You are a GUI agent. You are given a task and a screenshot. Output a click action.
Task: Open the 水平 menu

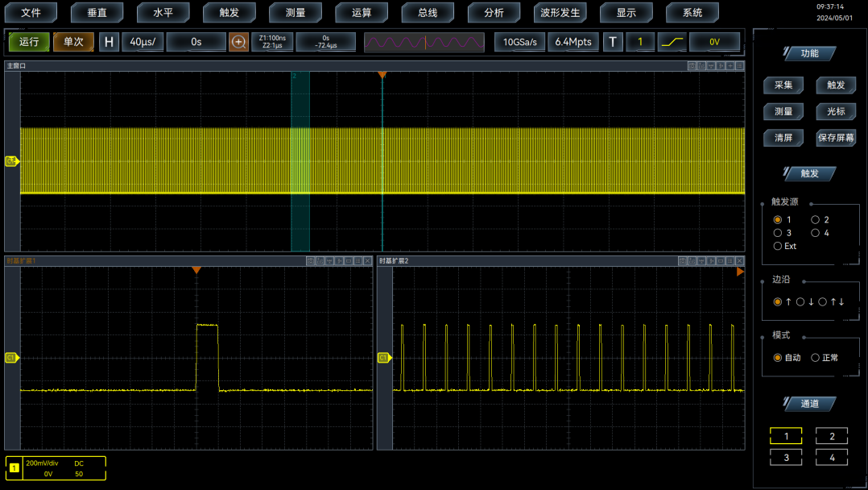(163, 12)
